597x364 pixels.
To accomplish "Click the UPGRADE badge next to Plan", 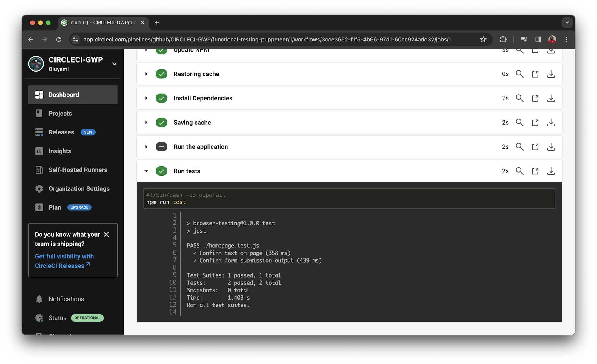I will [79, 207].
